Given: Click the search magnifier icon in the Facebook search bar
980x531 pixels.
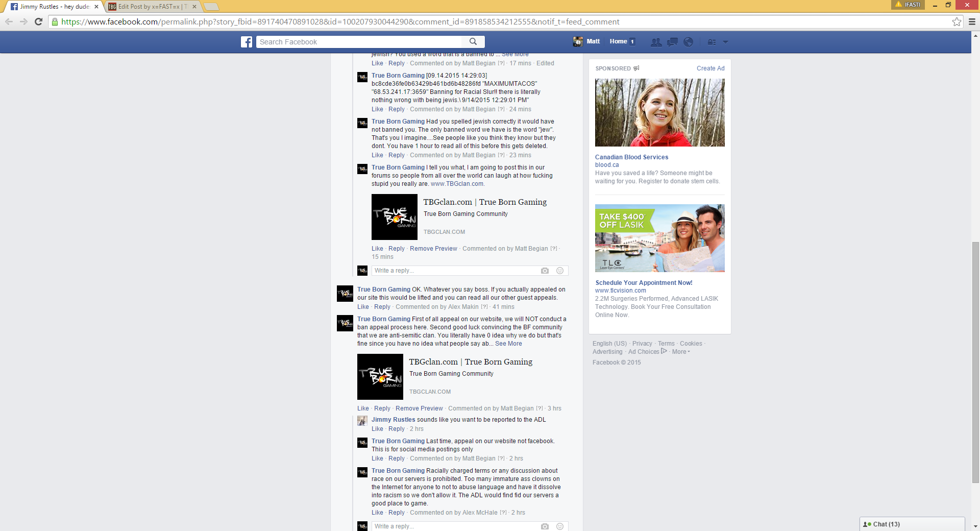Looking at the screenshot, I should click(473, 42).
